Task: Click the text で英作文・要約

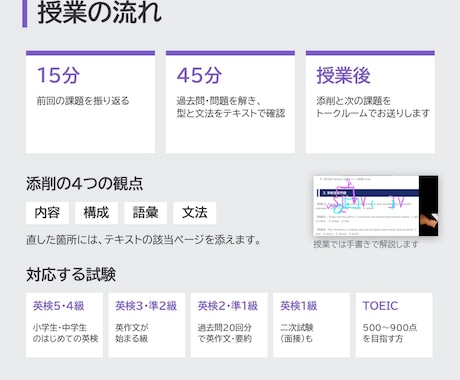Action: [x=224, y=339]
